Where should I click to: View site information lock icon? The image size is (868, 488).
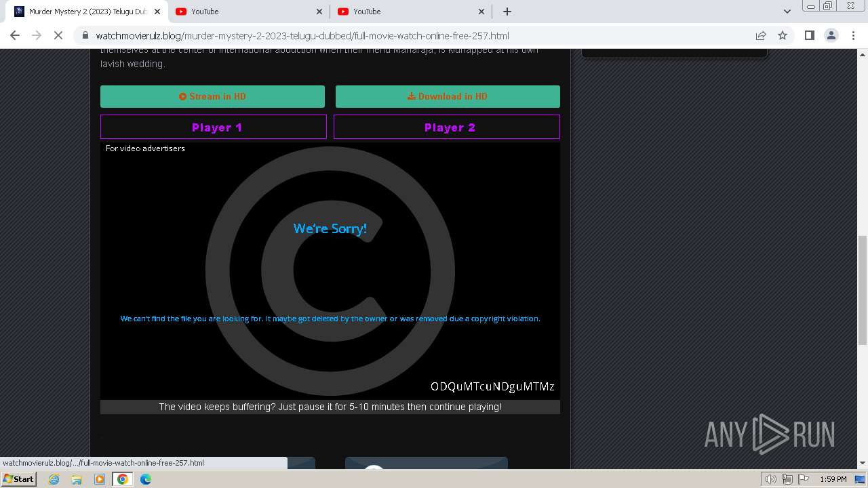[85, 36]
